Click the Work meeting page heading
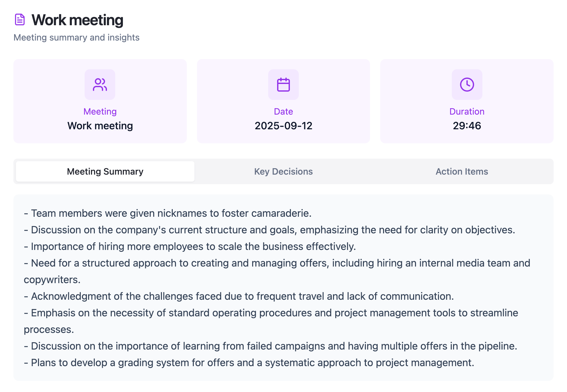Viewport: 567px width, 392px height. pos(77,20)
